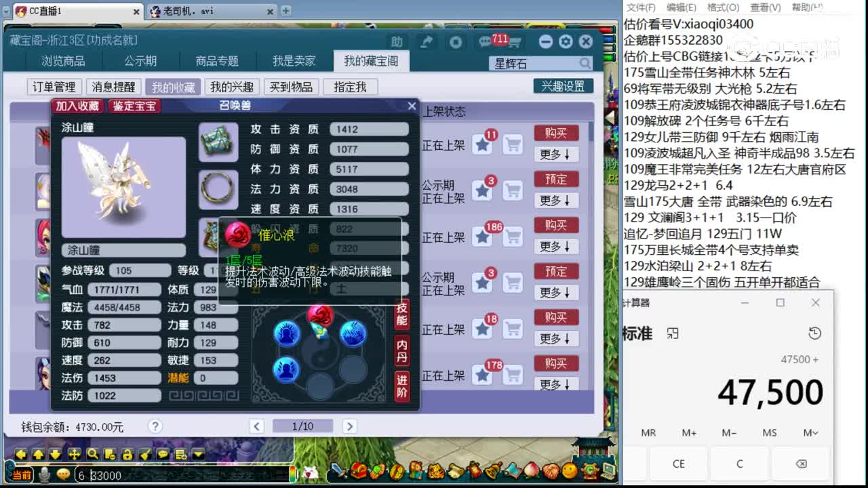Go to the previous page arrow beside 1/10
The image size is (868, 488).
pos(256,426)
